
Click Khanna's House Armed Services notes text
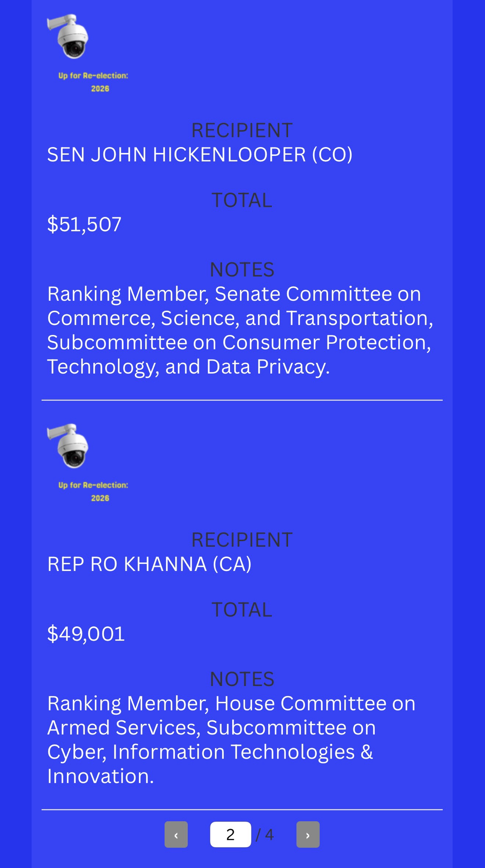[x=231, y=740]
